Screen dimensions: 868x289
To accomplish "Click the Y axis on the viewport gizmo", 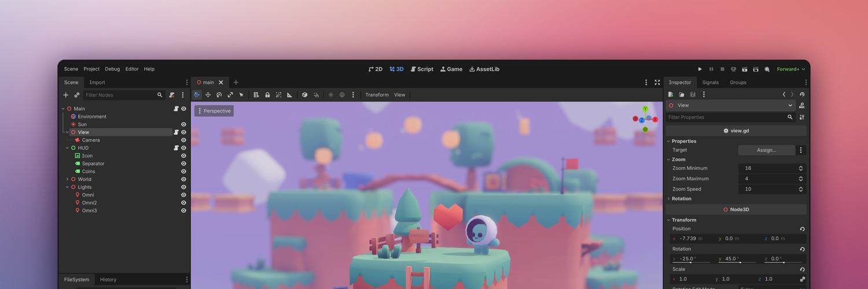I will coord(645,109).
